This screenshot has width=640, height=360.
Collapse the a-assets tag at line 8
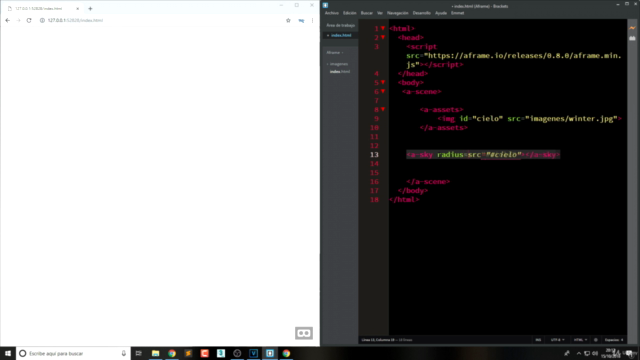click(x=383, y=109)
